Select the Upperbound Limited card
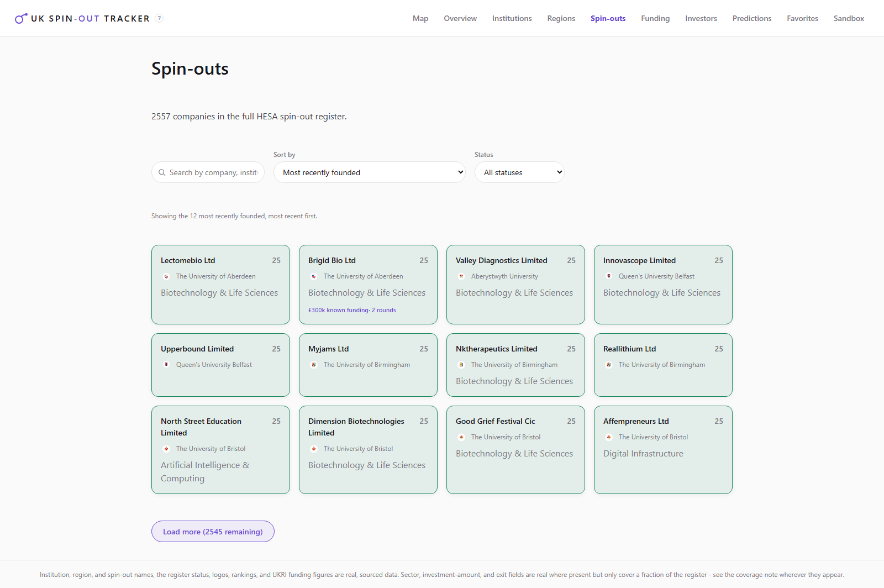This screenshot has height=588, width=884. (x=220, y=365)
